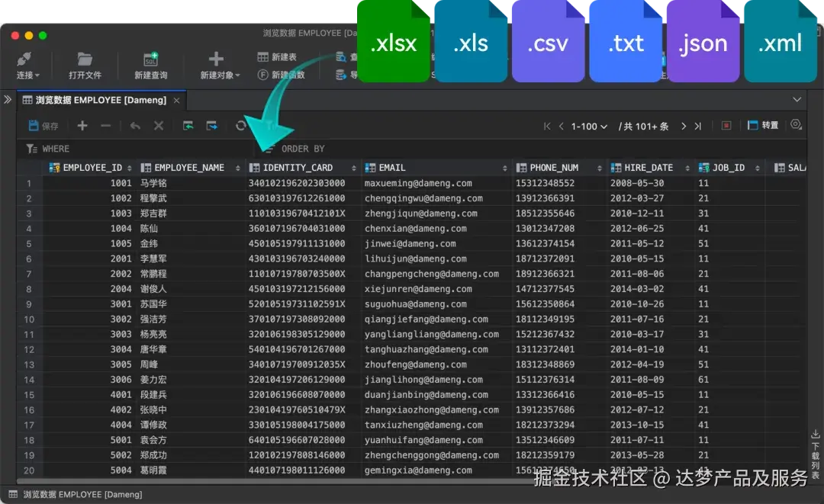Click the red stop icon
The height and width of the screenshot is (504, 824).
[726, 126]
